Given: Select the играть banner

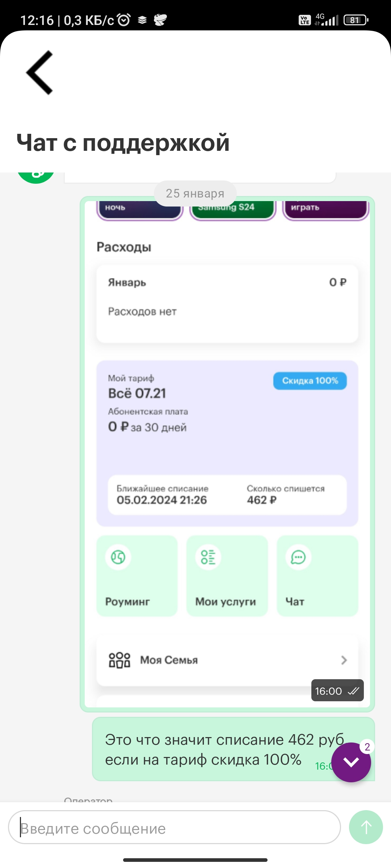Looking at the screenshot, I should pos(325,209).
